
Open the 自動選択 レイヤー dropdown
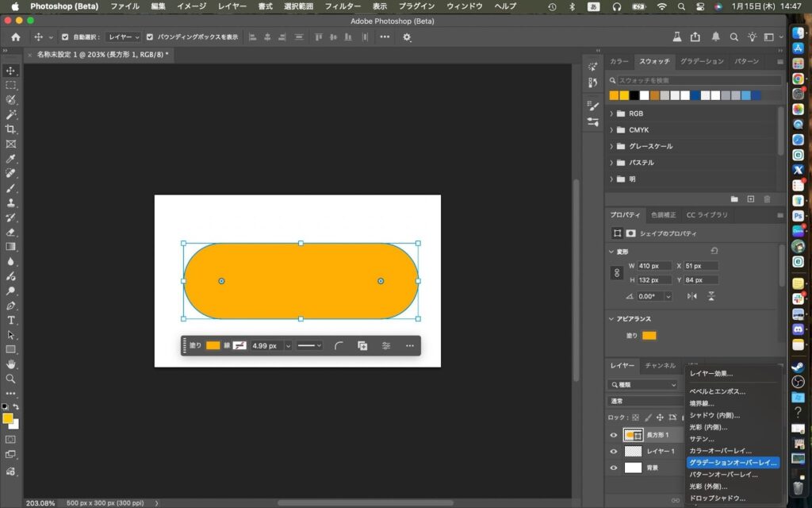pyautogui.click(x=124, y=37)
